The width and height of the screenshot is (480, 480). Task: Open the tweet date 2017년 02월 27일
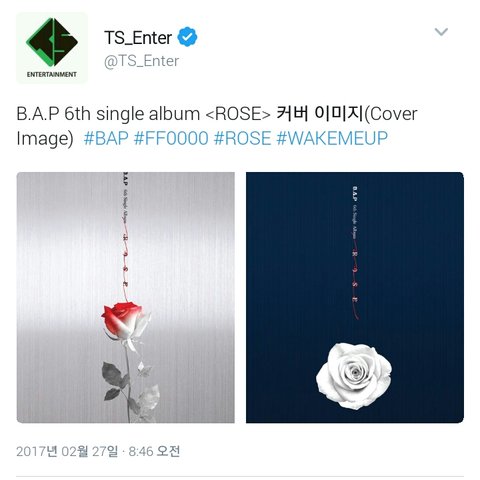point(67,452)
